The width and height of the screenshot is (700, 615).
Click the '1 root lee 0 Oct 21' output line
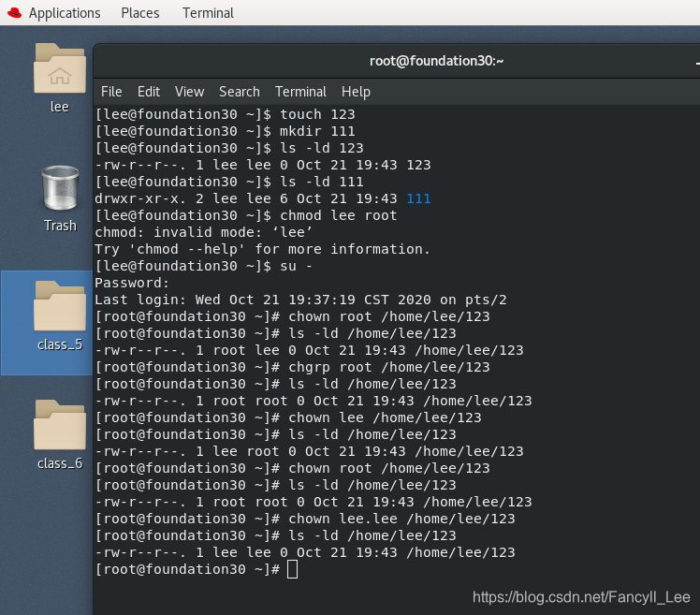tap(309, 350)
